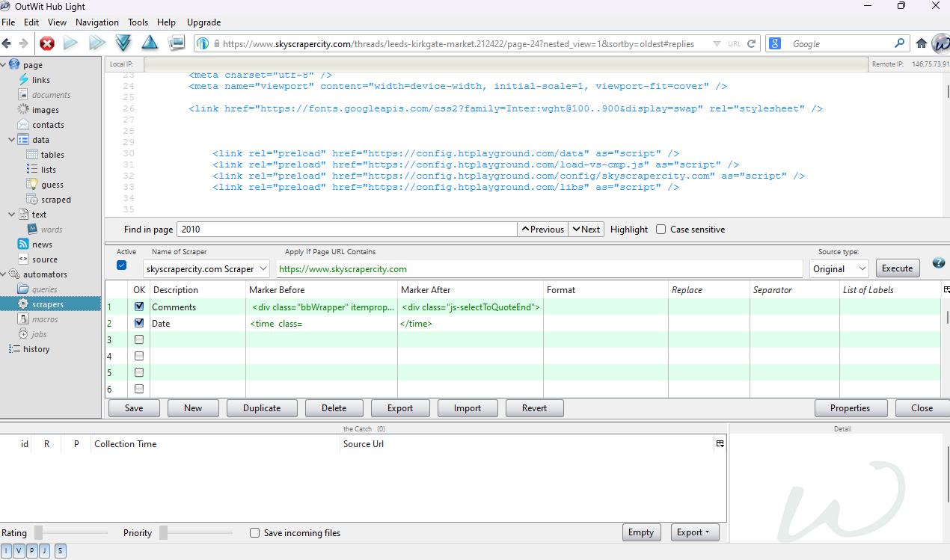Click the Dig (down arrows) toolbar icon

[123, 43]
